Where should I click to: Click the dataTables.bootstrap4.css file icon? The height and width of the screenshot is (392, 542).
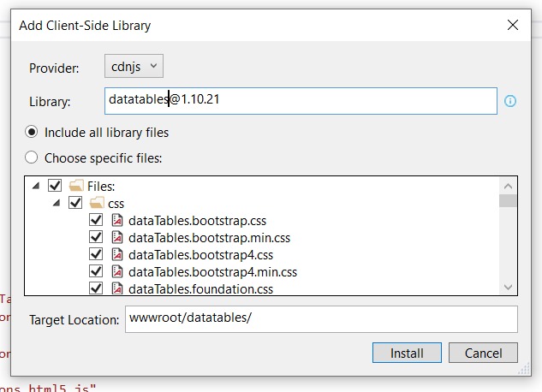(116, 254)
